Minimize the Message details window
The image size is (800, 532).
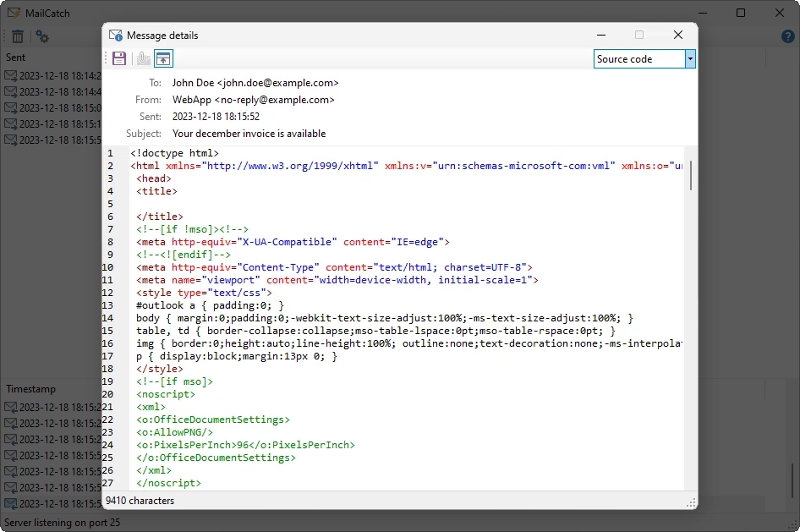601,35
